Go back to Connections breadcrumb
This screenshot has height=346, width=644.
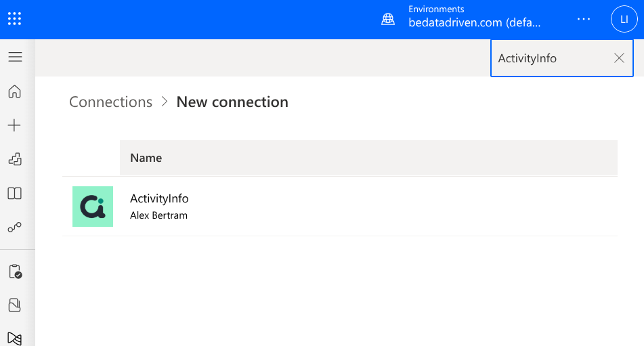pyautogui.click(x=110, y=102)
